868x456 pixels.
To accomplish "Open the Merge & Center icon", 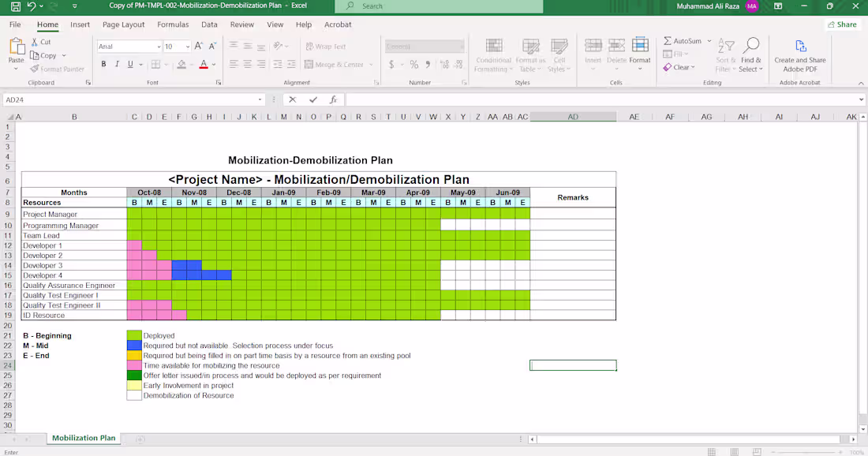I will 335,64.
